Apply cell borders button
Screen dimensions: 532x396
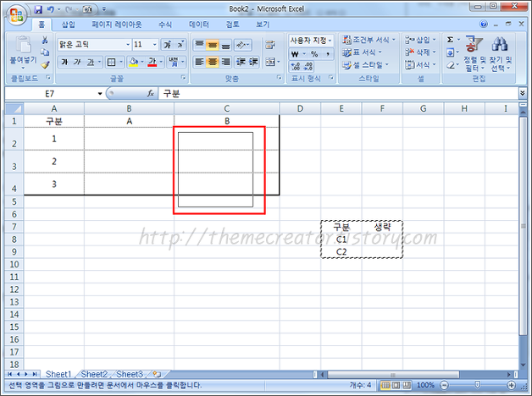pos(111,62)
